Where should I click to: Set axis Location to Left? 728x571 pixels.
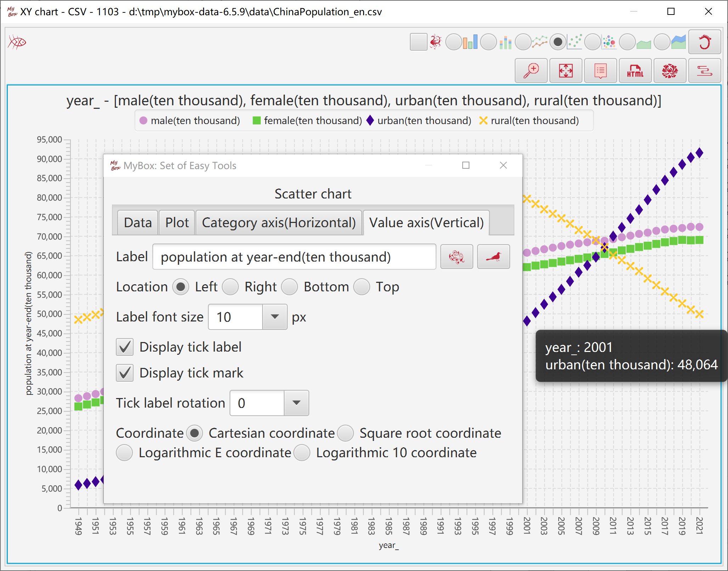(x=181, y=287)
